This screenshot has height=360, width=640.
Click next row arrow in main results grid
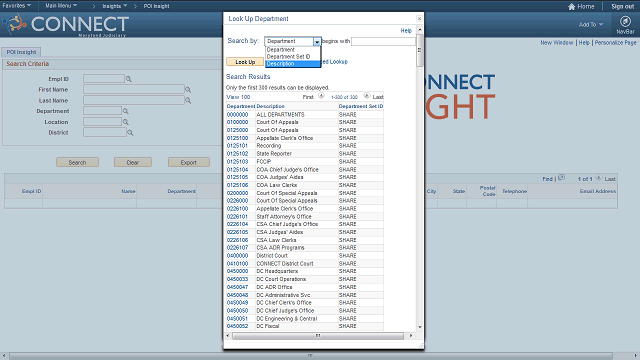coord(598,178)
